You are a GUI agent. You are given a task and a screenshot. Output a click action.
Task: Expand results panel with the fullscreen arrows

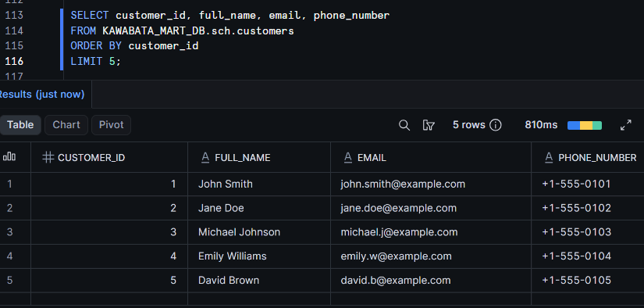coord(625,125)
